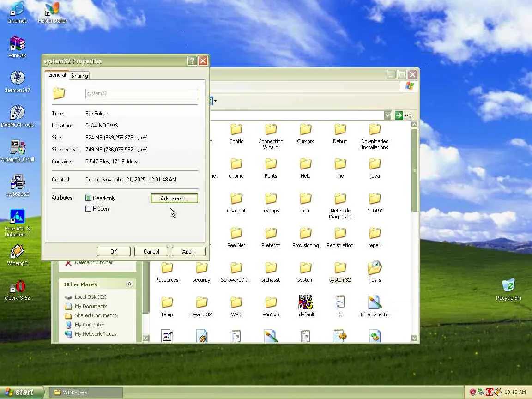This screenshot has width=532, height=399.
Task: Select the java folder
Action: tap(375, 169)
